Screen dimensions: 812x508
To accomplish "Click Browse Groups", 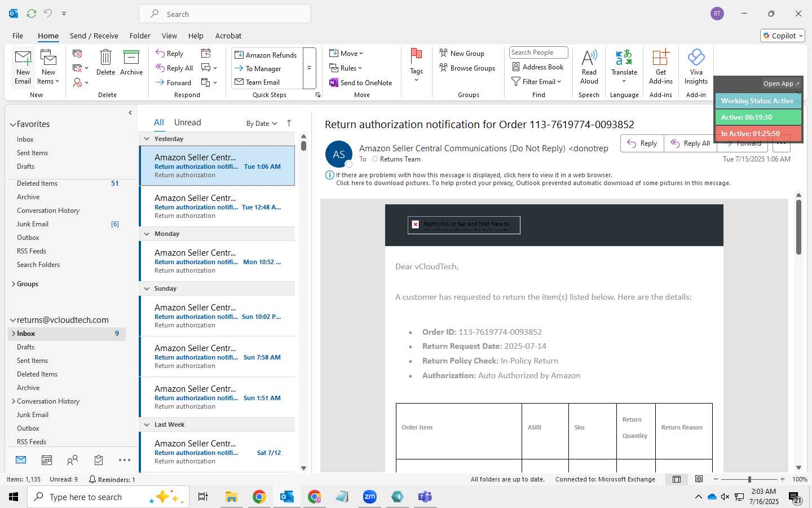I will [x=467, y=68].
